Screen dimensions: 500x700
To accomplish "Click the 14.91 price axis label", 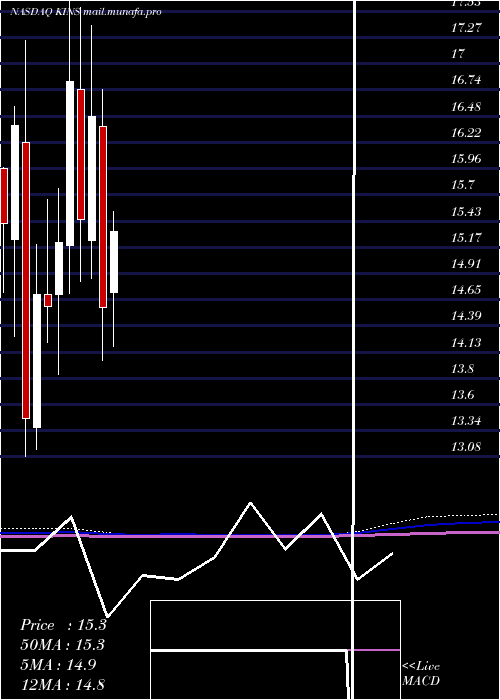I will tap(466, 264).
